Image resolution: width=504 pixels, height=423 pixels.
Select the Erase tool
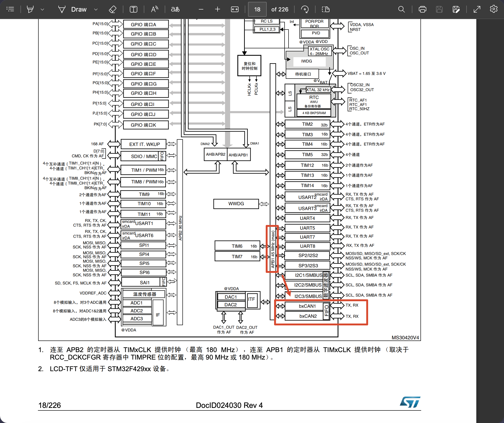(x=113, y=9)
